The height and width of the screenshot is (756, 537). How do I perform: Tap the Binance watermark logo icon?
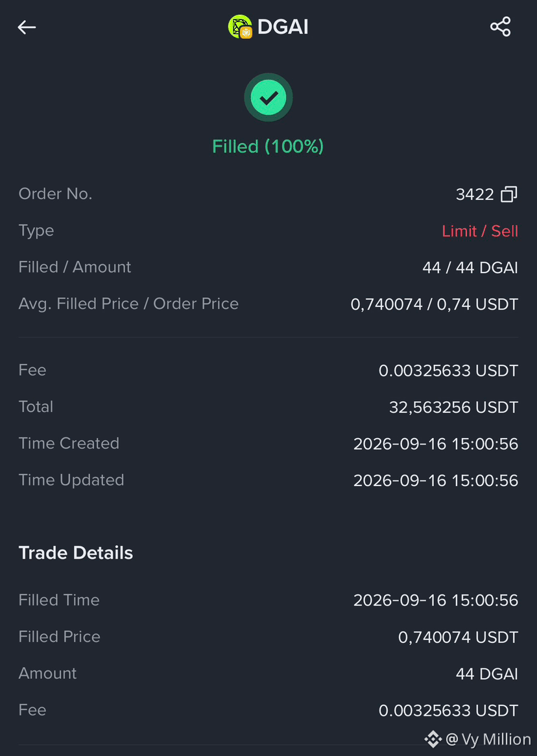[433, 739]
